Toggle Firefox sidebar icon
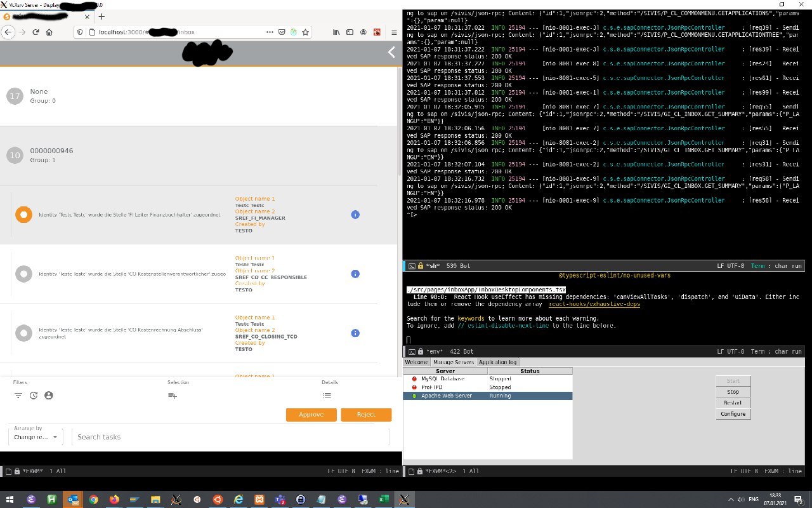812x508 pixels. click(x=350, y=32)
